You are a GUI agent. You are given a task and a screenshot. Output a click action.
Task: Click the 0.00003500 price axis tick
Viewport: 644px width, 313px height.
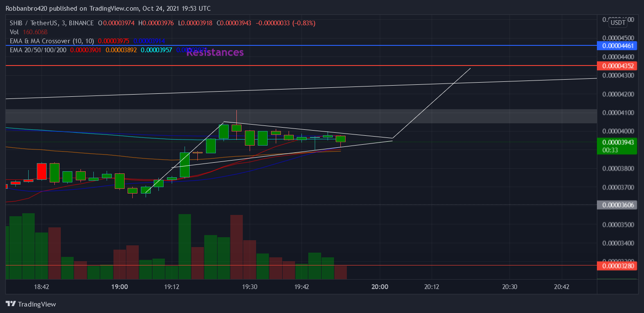618,224
